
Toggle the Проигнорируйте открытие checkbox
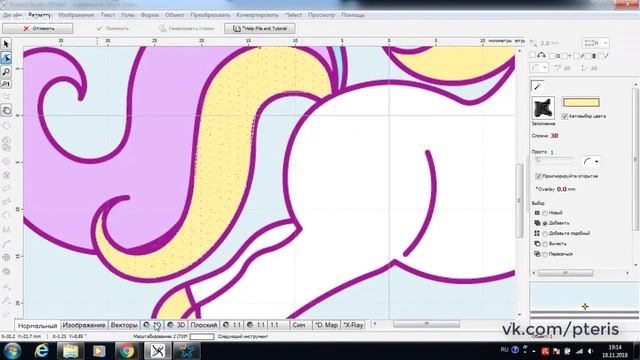pyautogui.click(x=538, y=176)
